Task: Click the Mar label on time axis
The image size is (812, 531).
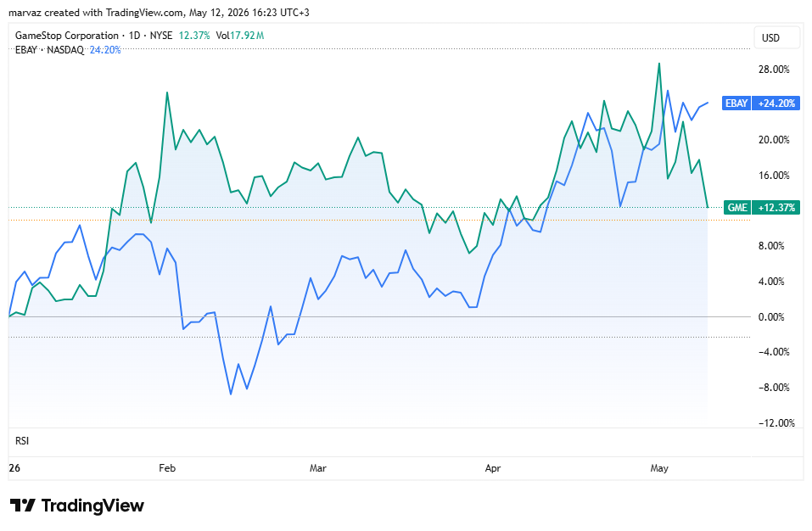Action: click(318, 468)
